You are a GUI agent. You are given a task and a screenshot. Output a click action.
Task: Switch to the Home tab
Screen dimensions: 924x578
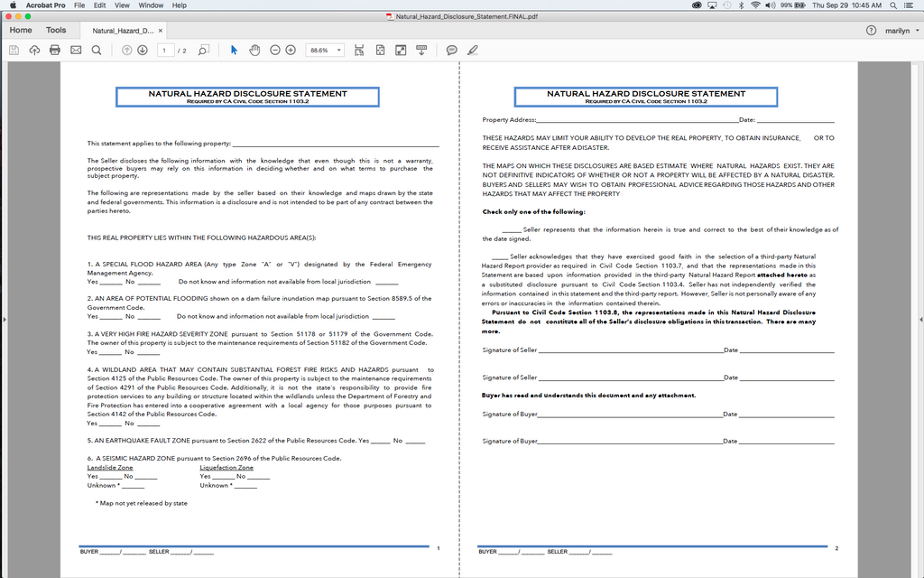point(20,29)
